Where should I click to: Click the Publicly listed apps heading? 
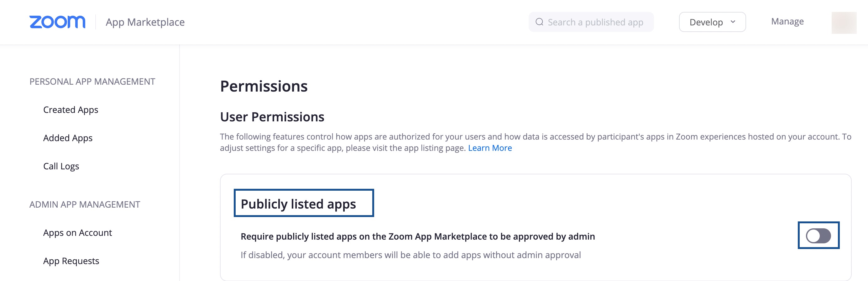(x=298, y=204)
